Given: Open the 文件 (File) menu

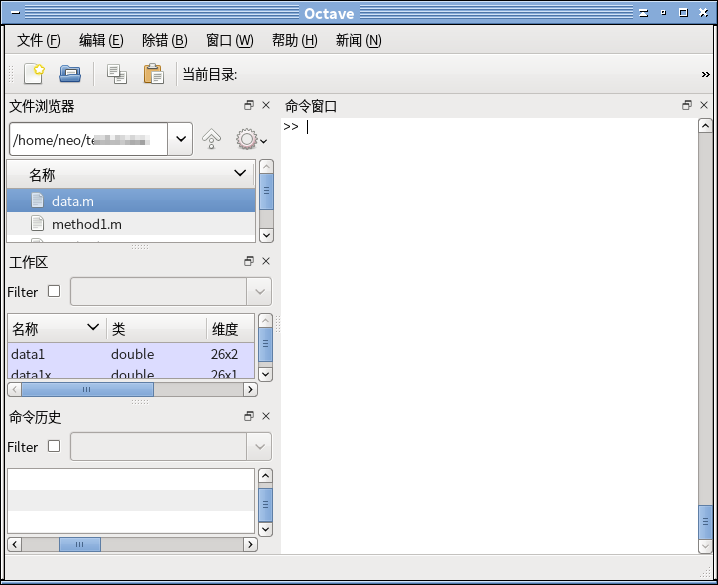Looking at the screenshot, I should (x=39, y=41).
